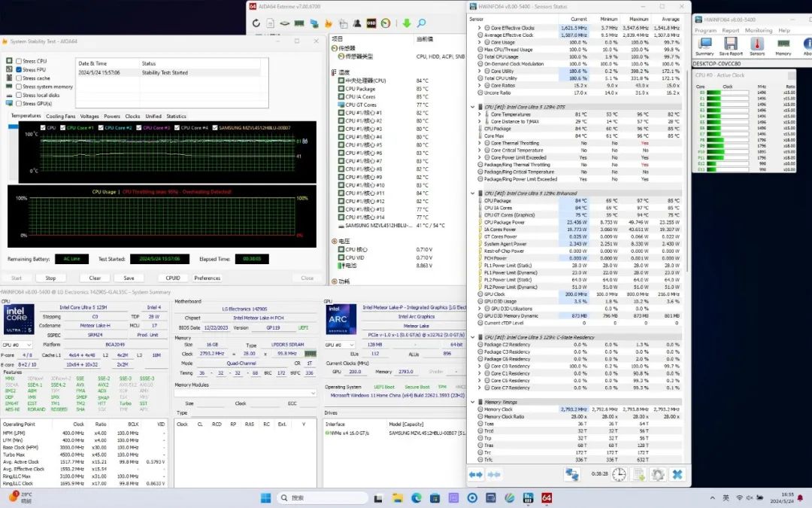The height and width of the screenshot is (508, 812).
Task: Click the Preferences button
Action: 208,278
